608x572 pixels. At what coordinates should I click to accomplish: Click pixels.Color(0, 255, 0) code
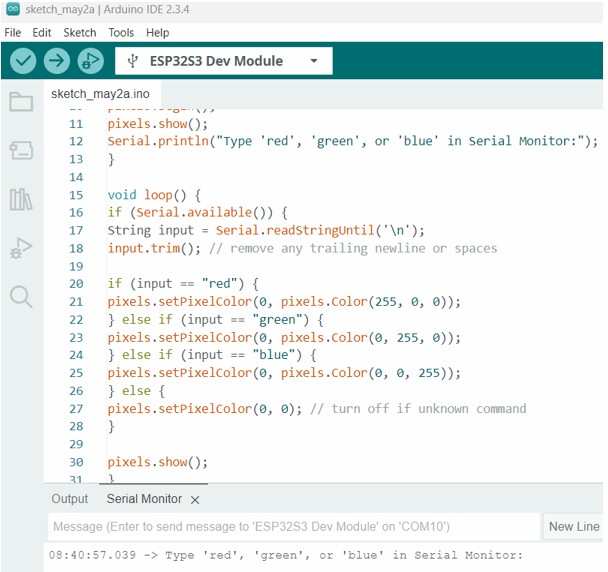click(x=366, y=337)
